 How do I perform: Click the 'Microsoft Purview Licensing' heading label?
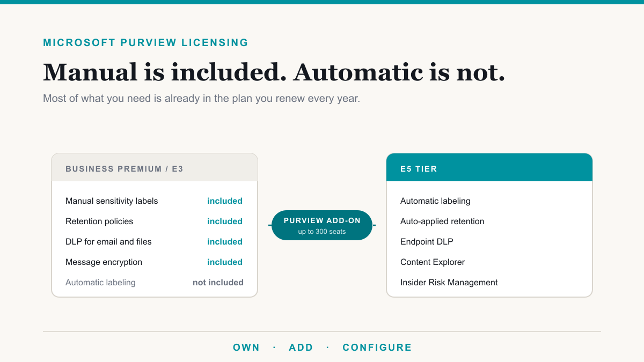145,43
